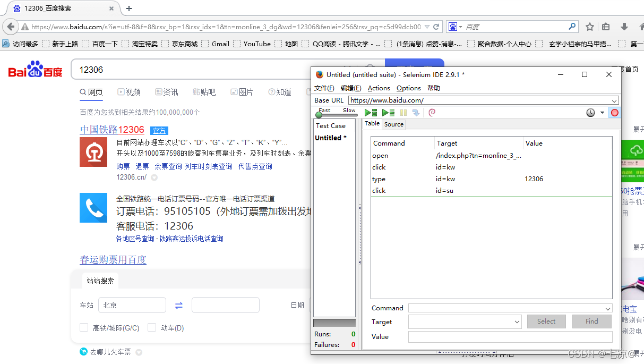The image size is (644, 364).
Task: Open the 余票查询 sublink
Action: coord(168,166)
